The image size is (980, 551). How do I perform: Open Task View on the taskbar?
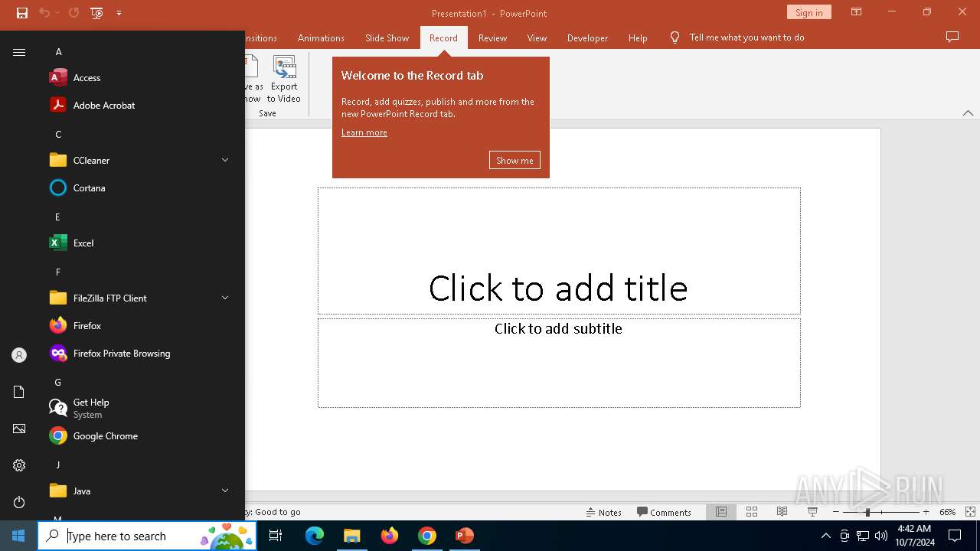click(x=276, y=536)
